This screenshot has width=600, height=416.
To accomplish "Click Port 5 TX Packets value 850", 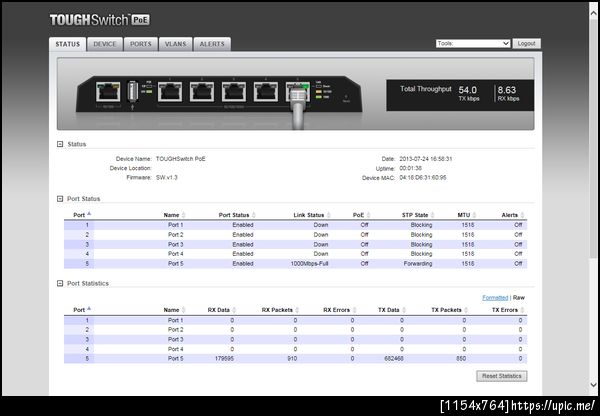I will point(461,359).
